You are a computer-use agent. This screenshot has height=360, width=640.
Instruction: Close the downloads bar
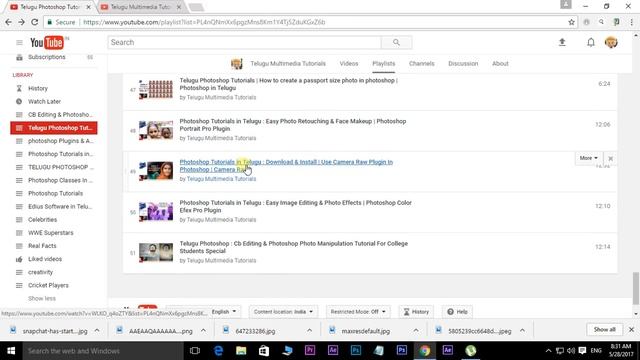[x=631, y=329]
